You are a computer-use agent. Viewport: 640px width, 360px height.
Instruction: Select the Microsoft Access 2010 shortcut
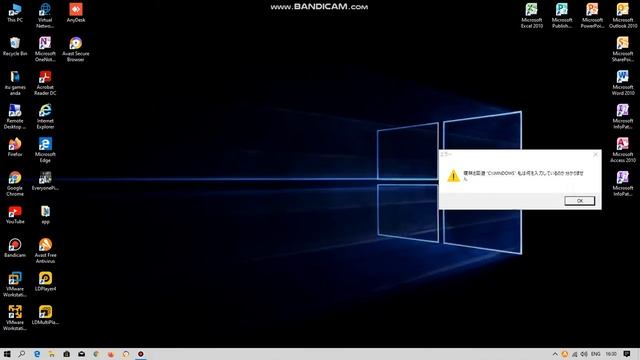tap(623, 150)
